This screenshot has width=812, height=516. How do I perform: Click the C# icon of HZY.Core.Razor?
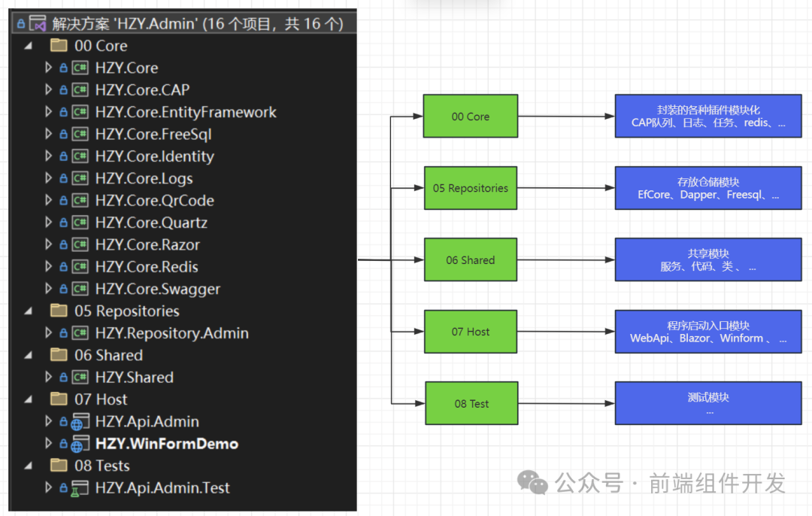(80, 244)
